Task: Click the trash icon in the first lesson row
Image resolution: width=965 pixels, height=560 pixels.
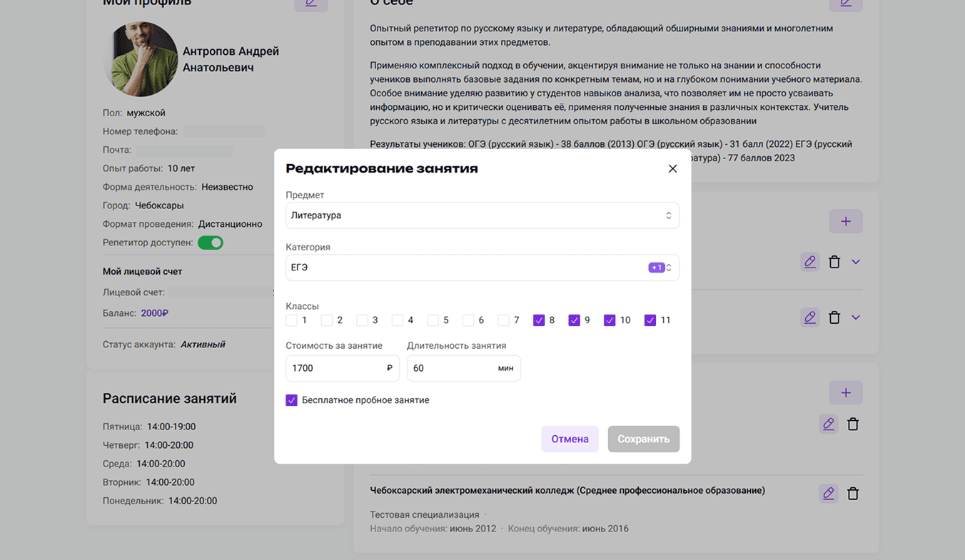Action: (x=834, y=262)
